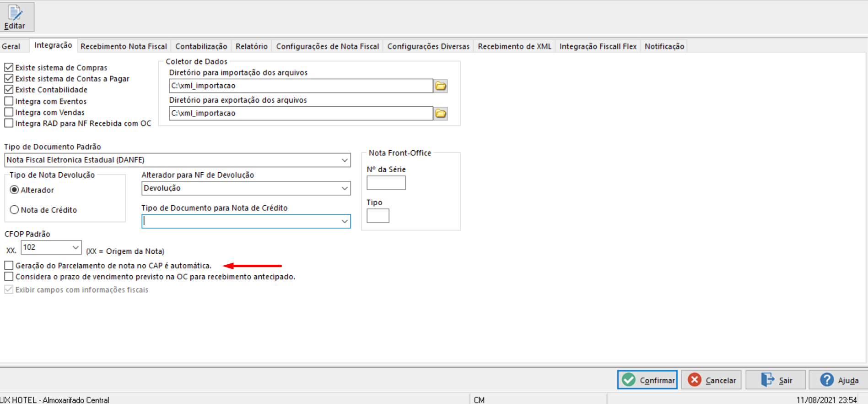Enable Integra com Vendas
868x404 pixels.
[x=9, y=112]
